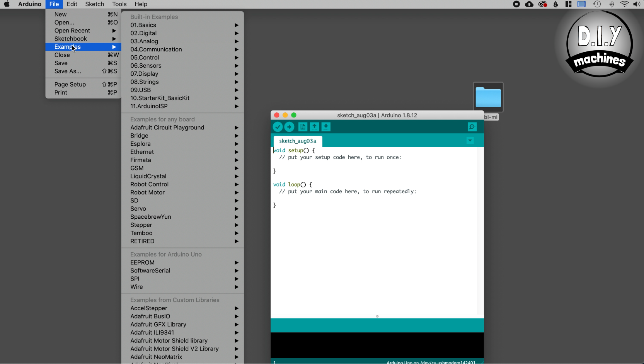Image resolution: width=644 pixels, height=364 pixels.
Task: Choose Save As... from the File menu
Action: (x=83, y=71)
